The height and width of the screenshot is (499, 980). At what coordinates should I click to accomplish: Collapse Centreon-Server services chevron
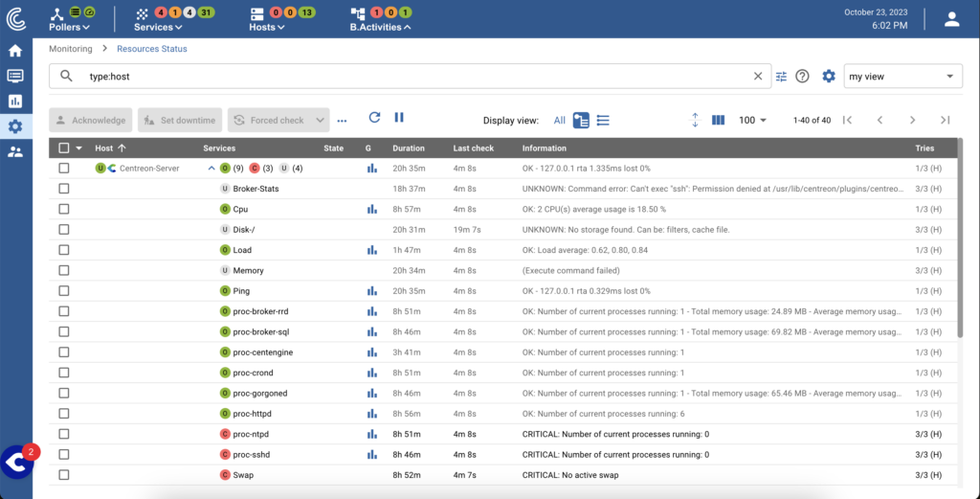tap(212, 169)
